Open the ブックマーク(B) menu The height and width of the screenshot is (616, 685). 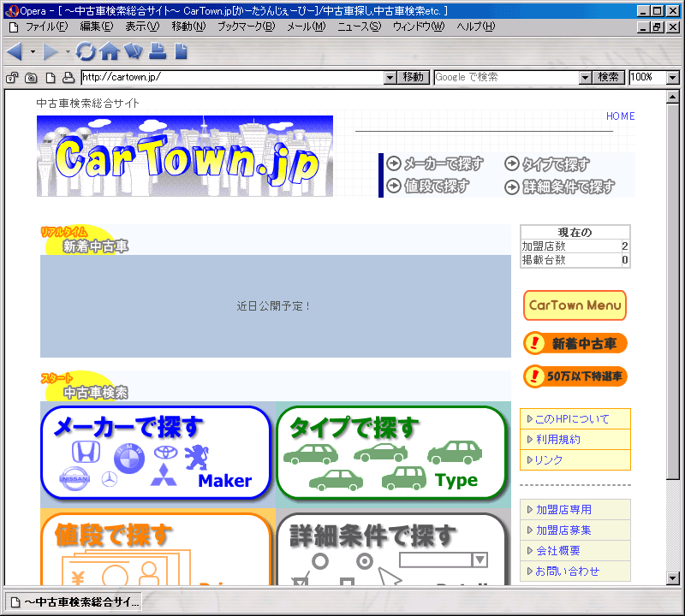click(x=247, y=27)
